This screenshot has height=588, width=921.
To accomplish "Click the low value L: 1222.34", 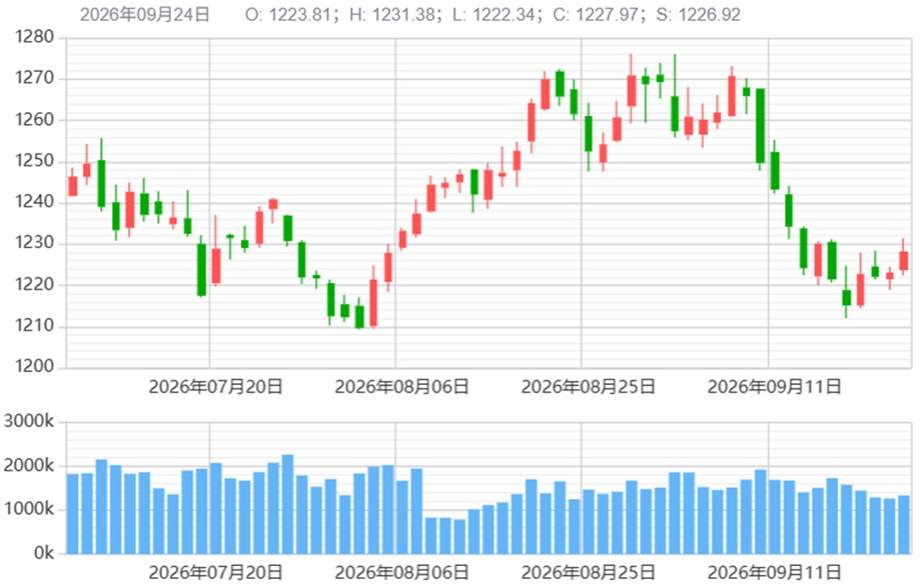I will coord(494,14).
